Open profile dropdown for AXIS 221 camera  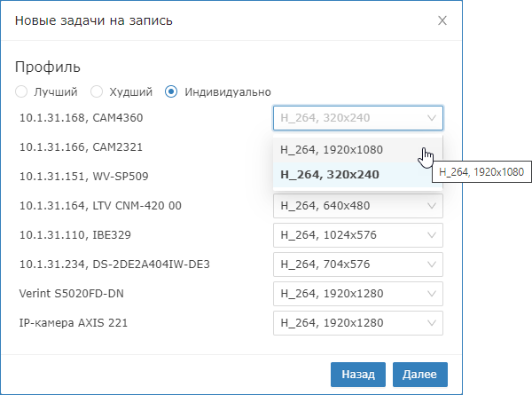click(357, 323)
